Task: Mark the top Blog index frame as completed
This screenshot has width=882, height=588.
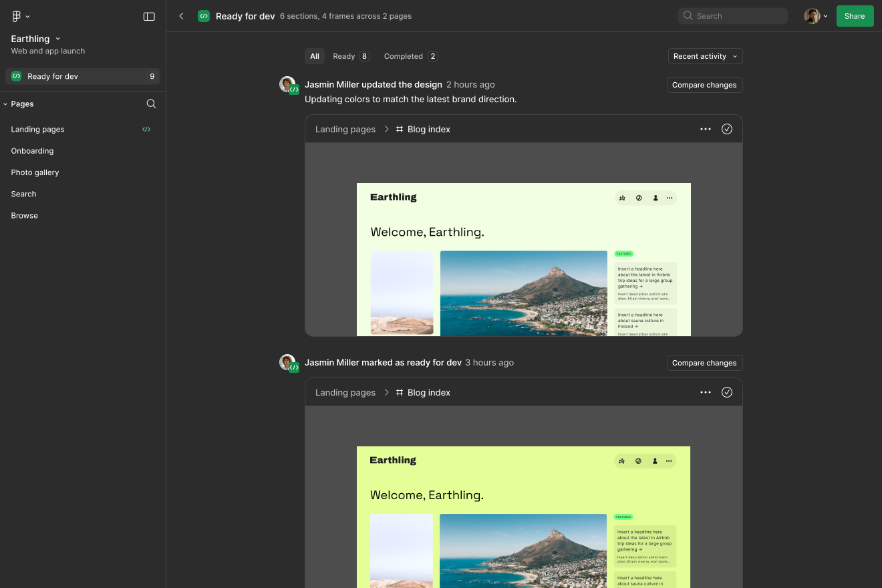Action: click(727, 129)
